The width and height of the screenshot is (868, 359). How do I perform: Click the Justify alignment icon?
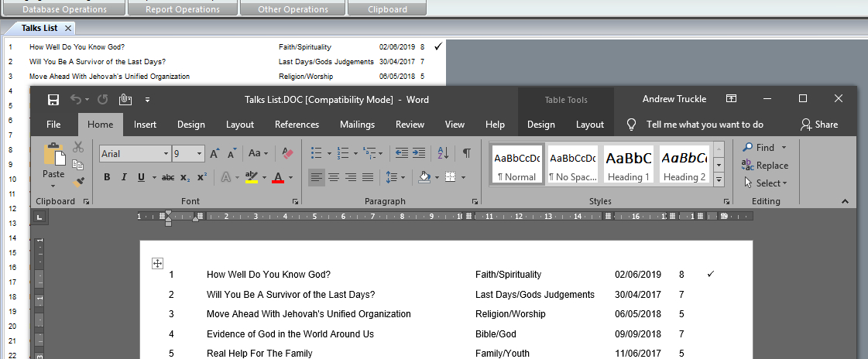click(368, 177)
